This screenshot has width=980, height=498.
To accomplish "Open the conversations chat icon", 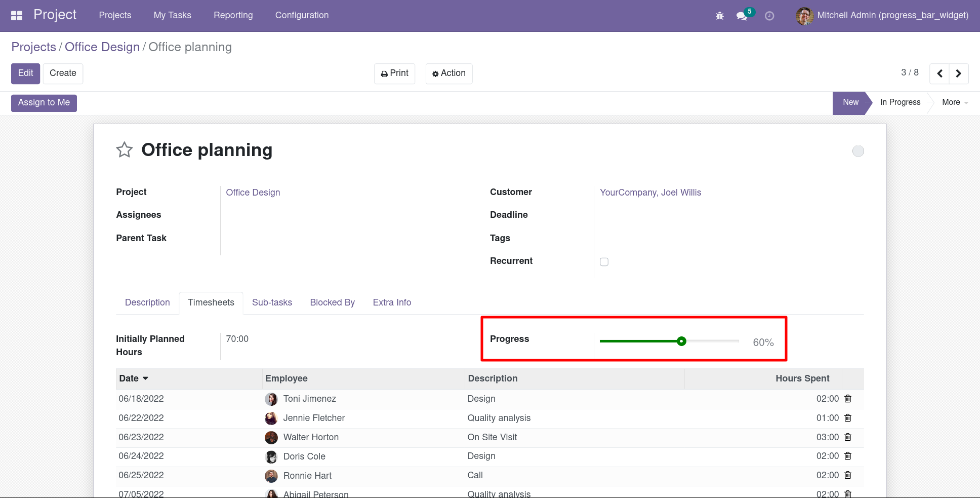I will 742,16.
